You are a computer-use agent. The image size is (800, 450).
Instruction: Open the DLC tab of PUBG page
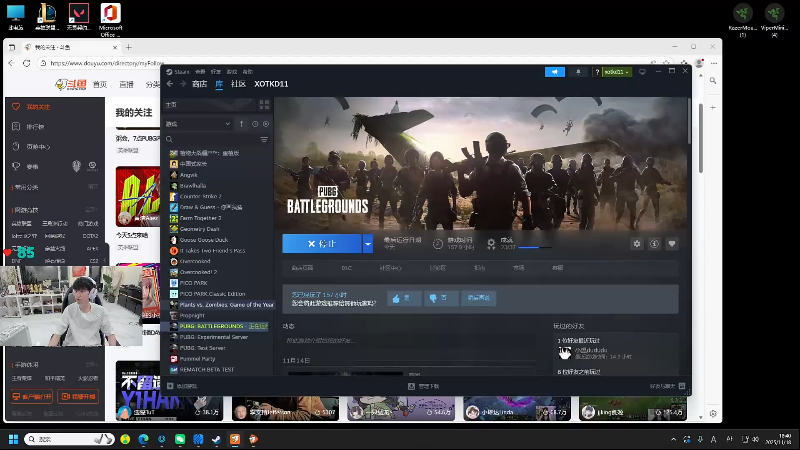[x=346, y=268]
